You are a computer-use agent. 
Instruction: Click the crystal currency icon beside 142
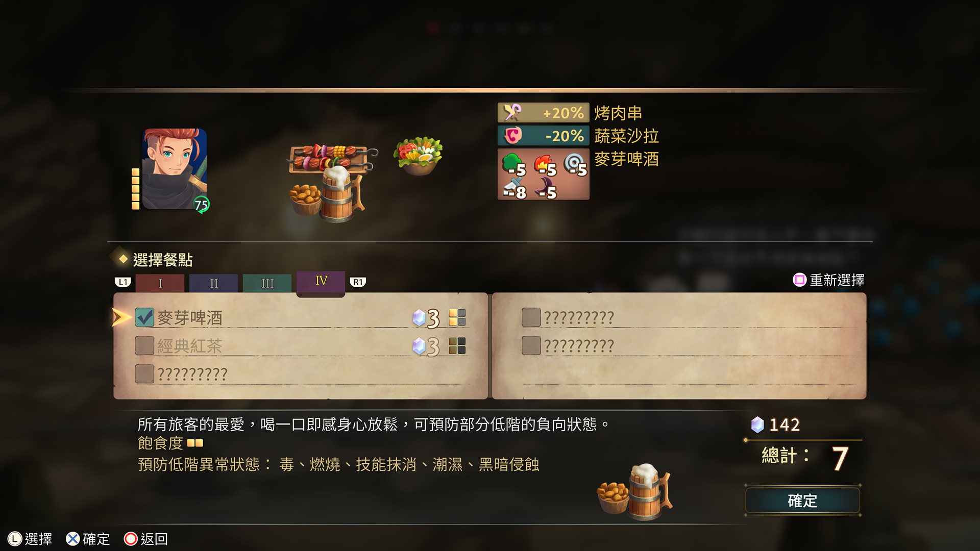pyautogui.click(x=757, y=424)
